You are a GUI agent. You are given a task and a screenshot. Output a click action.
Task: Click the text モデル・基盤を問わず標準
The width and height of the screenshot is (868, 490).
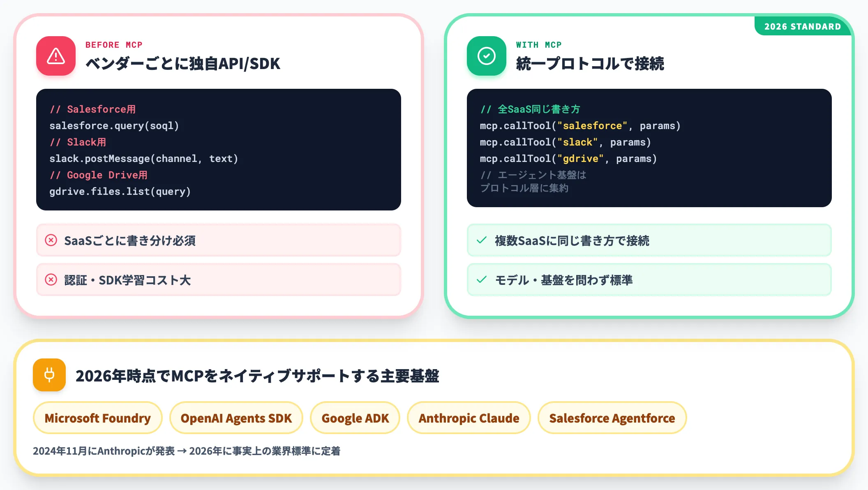[564, 280]
